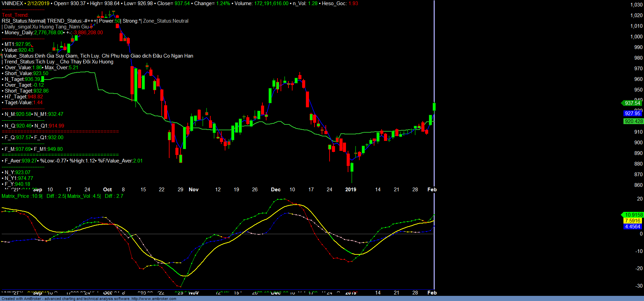Select the green 937.54 price label

632,103
